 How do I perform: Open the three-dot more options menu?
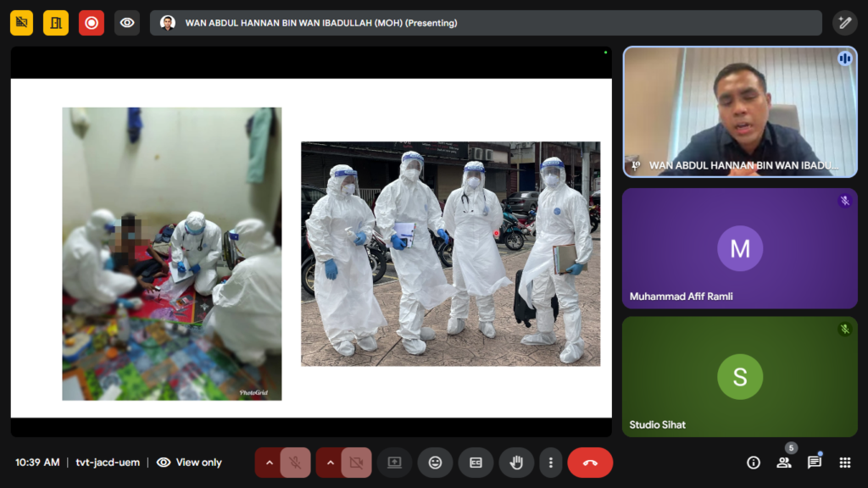[x=550, y=463]
